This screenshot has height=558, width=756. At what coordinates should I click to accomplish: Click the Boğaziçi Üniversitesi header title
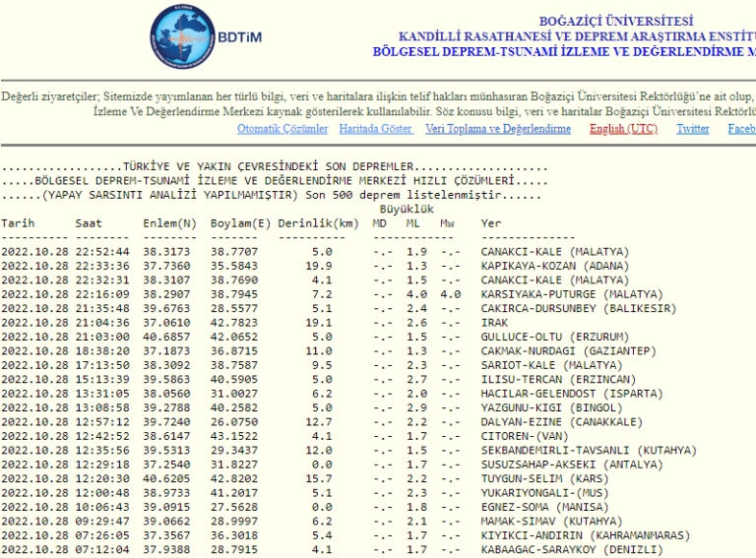click(615, 21)
